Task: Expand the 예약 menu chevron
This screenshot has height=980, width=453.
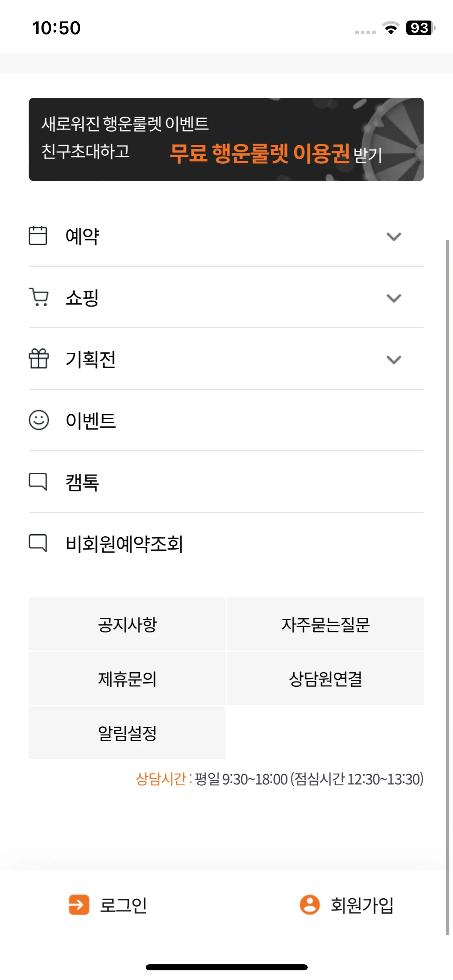Action: coord(394,237)
